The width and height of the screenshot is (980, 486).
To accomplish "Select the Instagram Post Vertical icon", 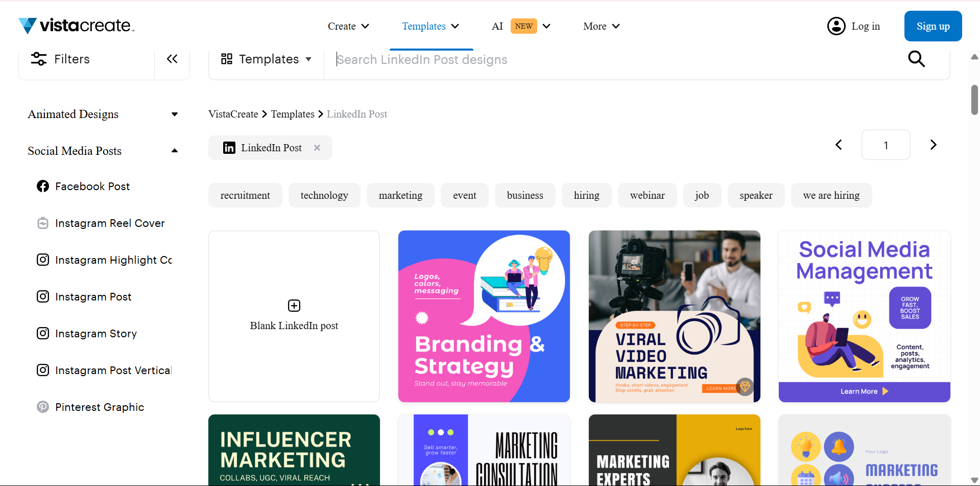I will (x=43, y=370).
